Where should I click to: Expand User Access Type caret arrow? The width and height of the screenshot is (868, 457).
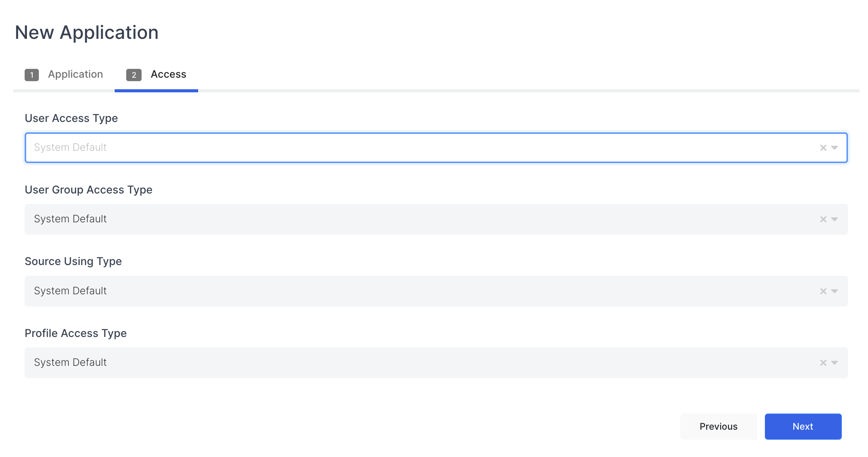pos(835,148)
